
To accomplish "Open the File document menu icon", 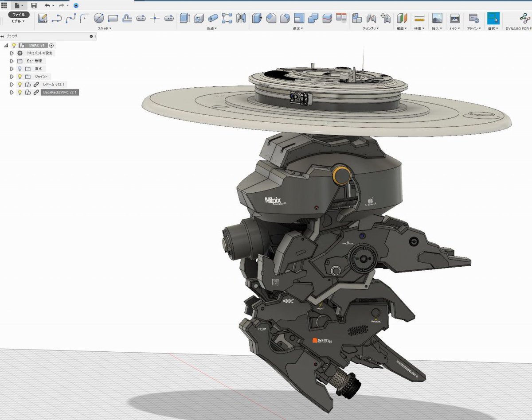I will [20, 5].
